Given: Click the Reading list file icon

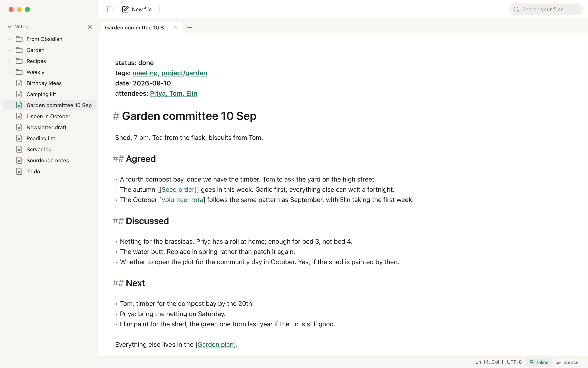Looking at the screenshot, I should coord(19,138).
